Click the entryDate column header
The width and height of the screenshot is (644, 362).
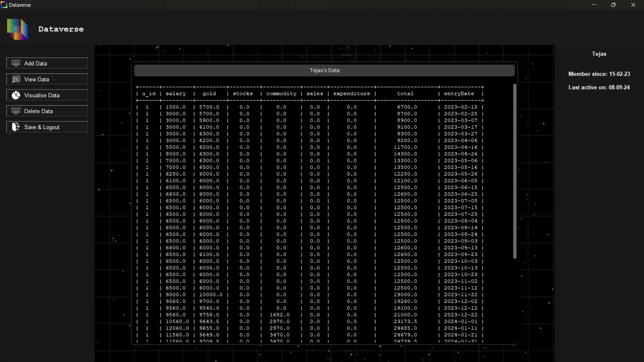[459, 94]
